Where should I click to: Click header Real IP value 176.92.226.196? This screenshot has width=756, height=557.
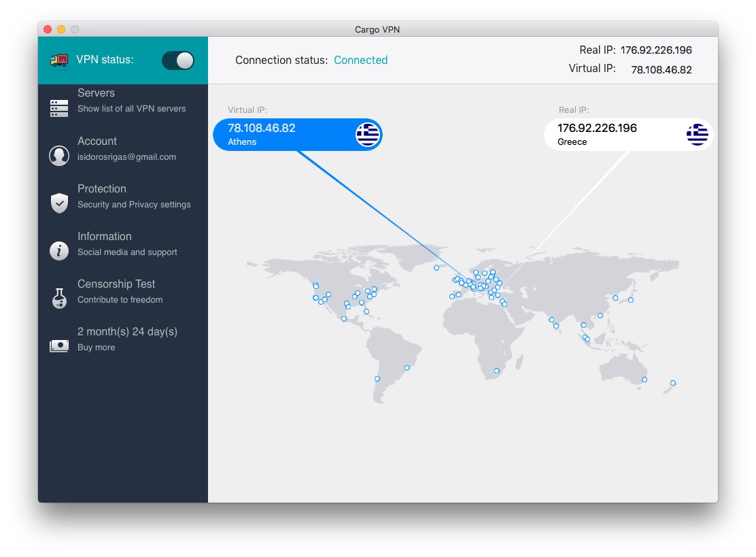[x=656, y=50]
